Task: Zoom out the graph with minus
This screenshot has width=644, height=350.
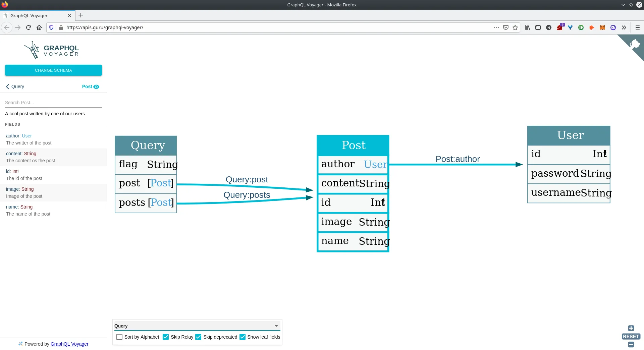Action: coord(631,344)
